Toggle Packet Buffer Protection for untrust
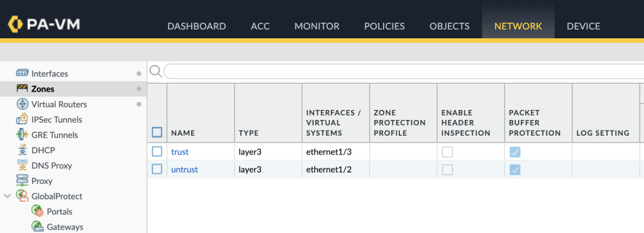The width and height of the screenshot is (644, 233). coord(515,170)
